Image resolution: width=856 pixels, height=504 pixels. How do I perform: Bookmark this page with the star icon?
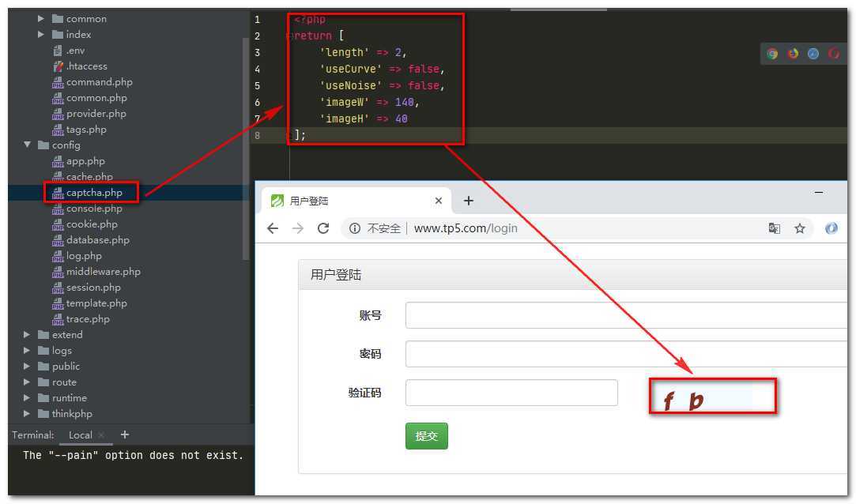800,228
